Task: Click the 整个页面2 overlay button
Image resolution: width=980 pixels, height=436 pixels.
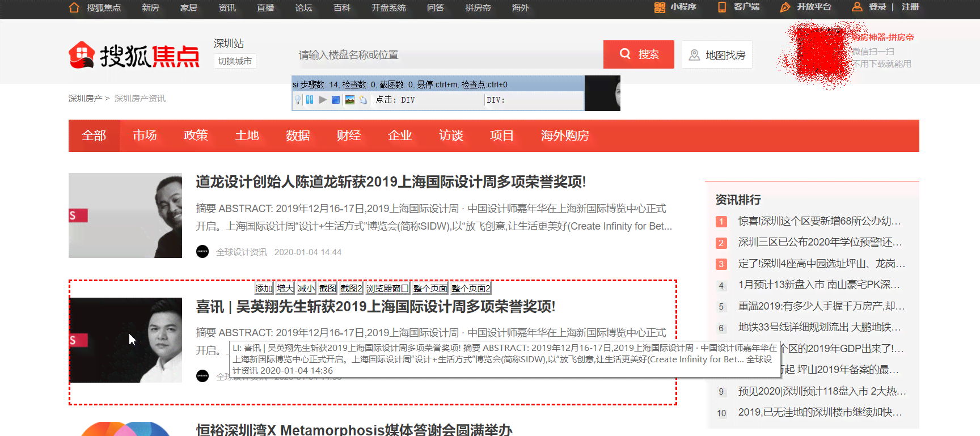Action: coord(471,288)
